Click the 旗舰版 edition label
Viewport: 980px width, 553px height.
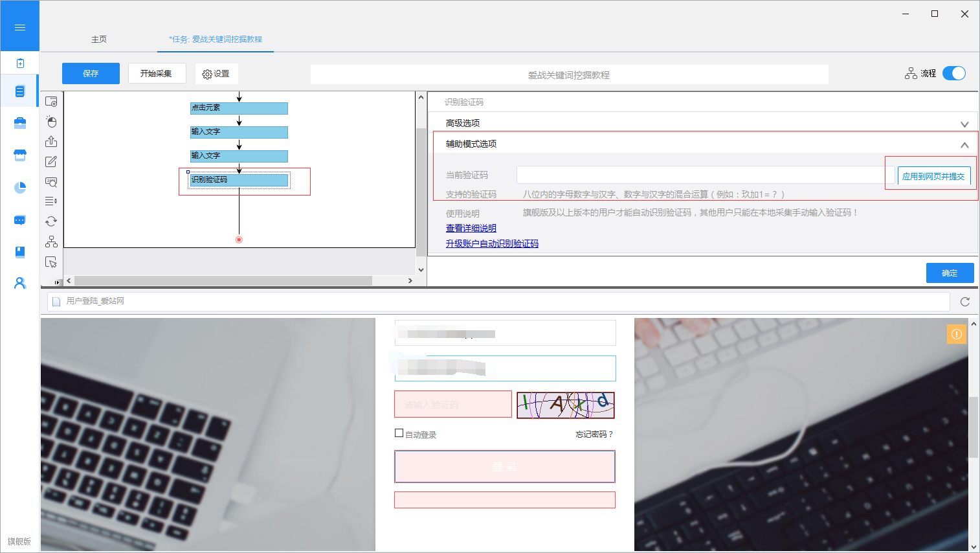(x=19, y=541)
